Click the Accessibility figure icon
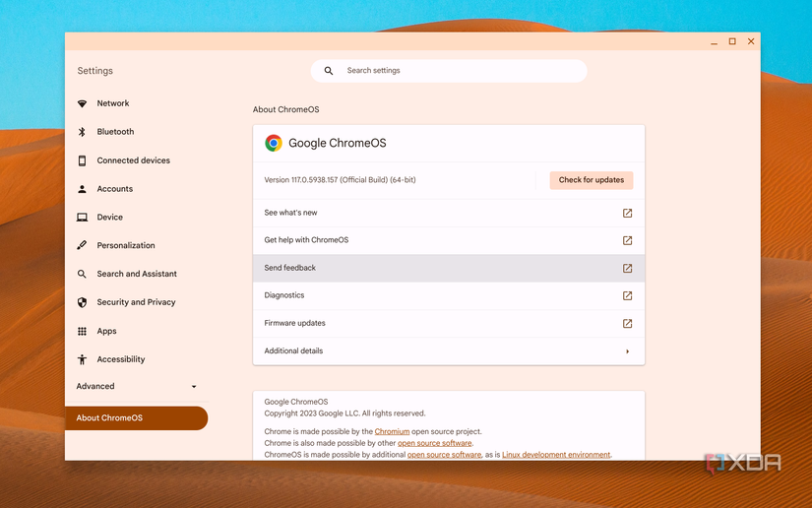 82,359
